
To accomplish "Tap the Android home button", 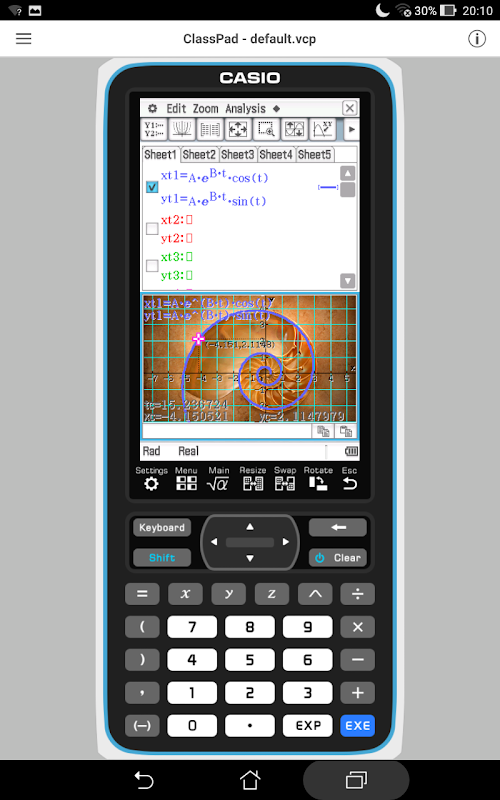I will (249, 780).
